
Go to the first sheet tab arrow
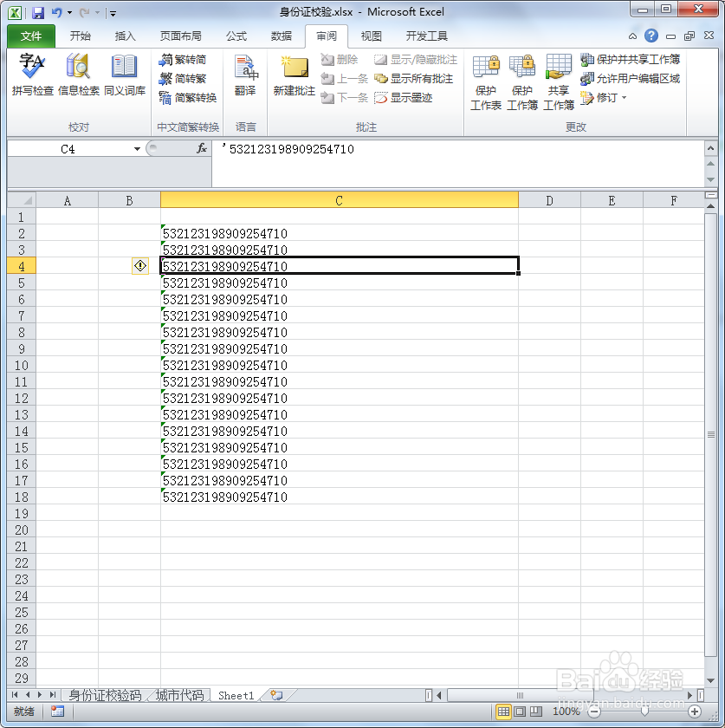(x=15, y=694)
